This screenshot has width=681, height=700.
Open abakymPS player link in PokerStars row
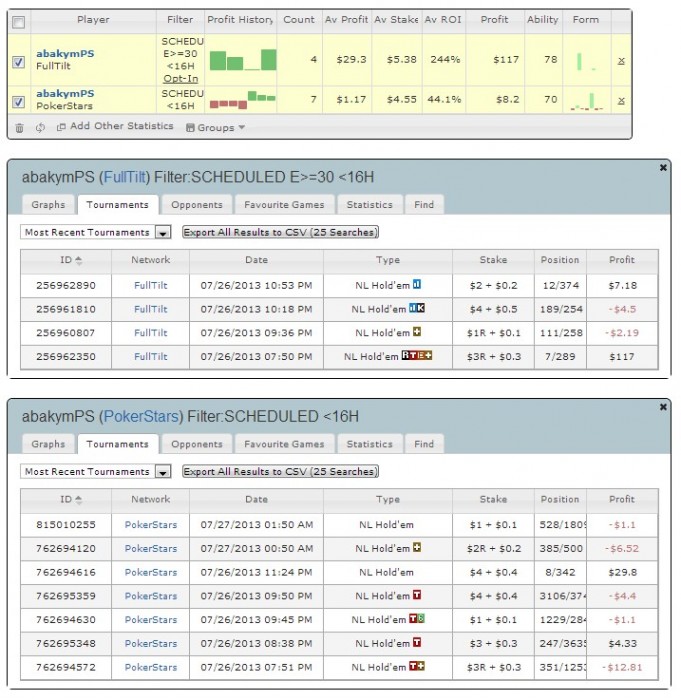65,94
